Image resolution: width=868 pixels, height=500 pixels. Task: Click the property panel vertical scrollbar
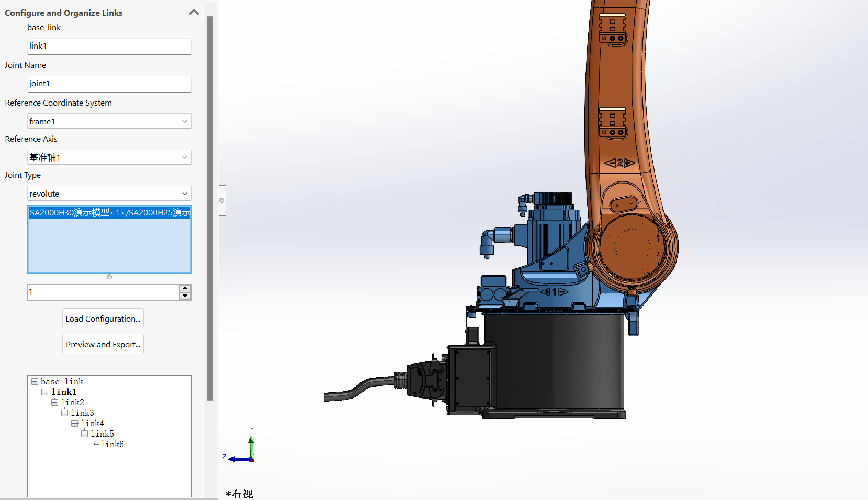point(210,209)
